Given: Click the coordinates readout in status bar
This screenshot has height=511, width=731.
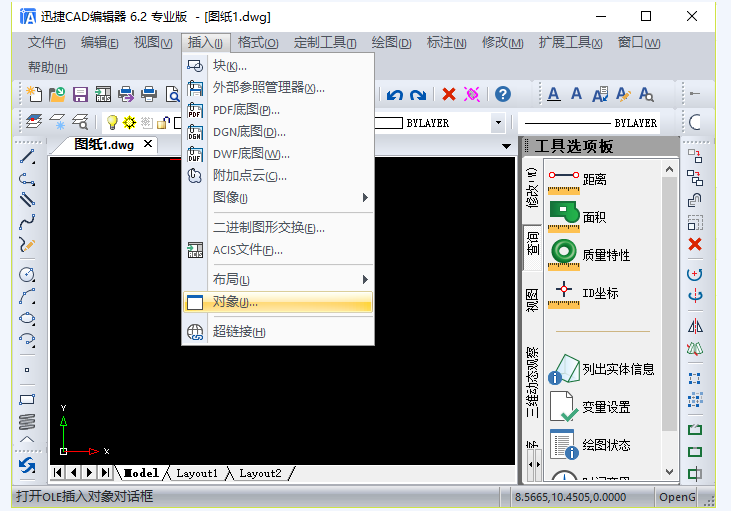Looking at the screenshot, I should tap(570, 497).
